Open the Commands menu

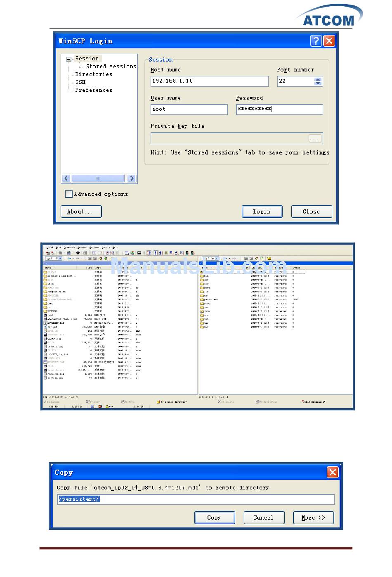click(69, 247)
